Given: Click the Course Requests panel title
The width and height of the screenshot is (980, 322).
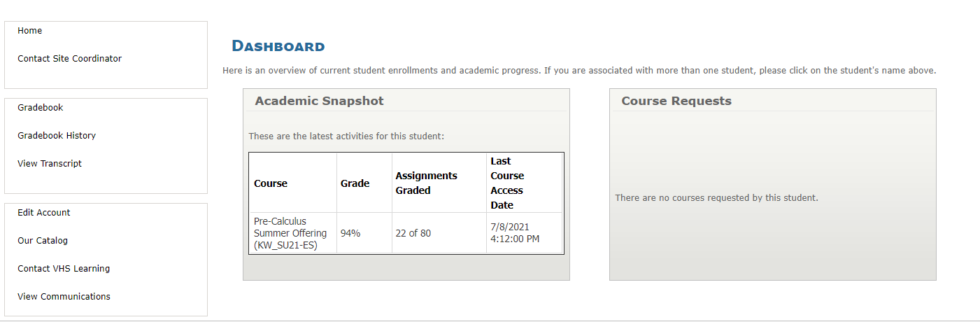Looking at the screenshot, I should click(x=676, y=101).
